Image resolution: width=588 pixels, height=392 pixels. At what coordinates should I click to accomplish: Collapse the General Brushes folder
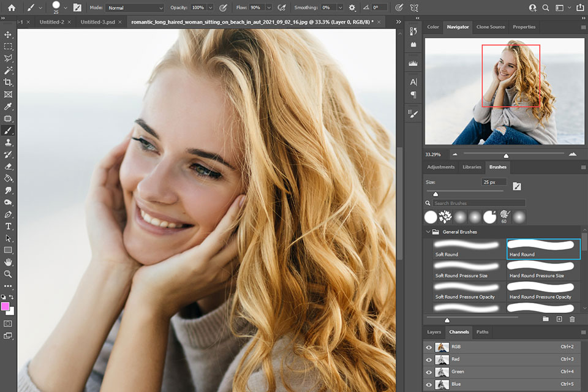[x=428, y=232]
